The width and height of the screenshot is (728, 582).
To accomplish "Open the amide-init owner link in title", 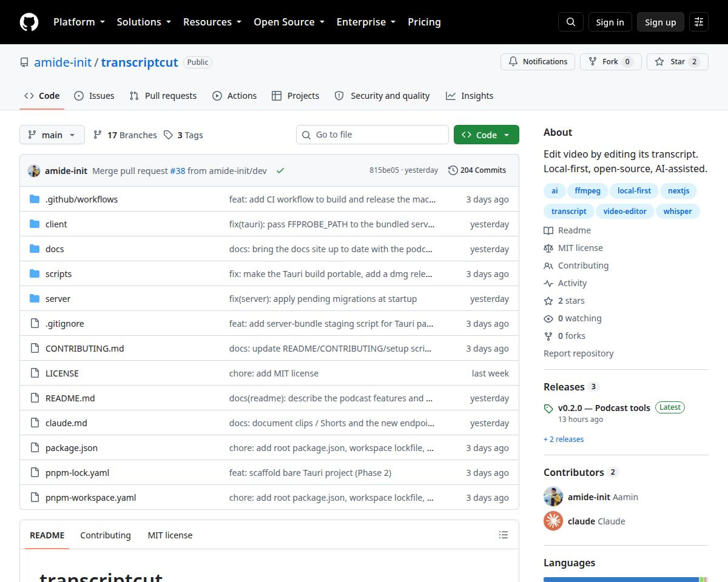I will click(x=63, y=62).
